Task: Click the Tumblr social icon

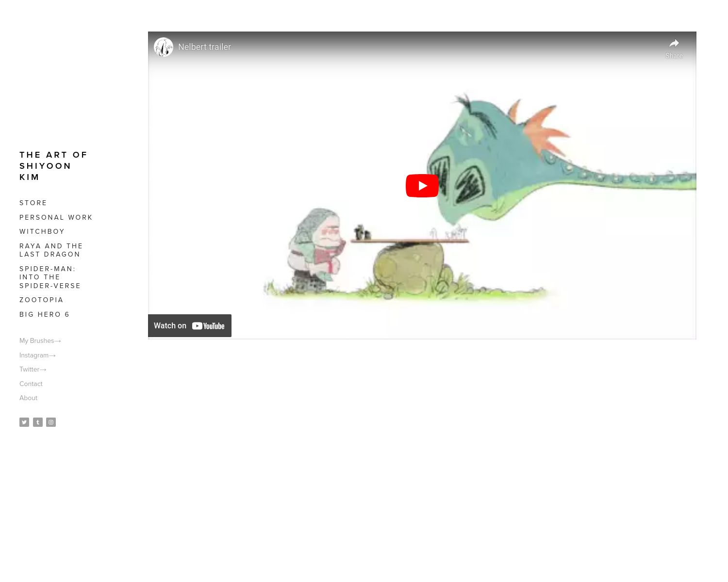Action: tap(38, 422)
